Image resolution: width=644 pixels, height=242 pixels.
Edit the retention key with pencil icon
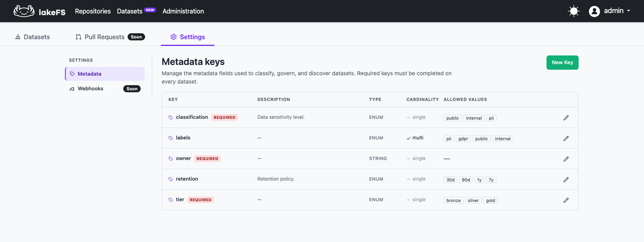click(566, 179)
